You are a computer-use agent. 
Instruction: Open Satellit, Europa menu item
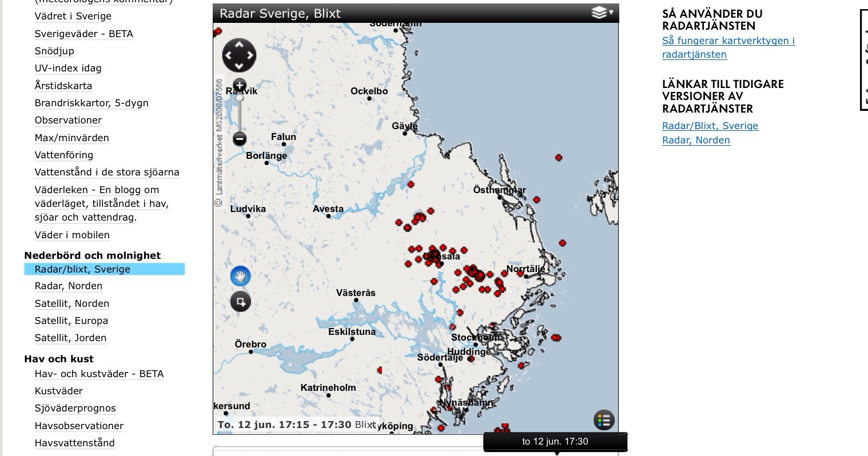[x=71, y=321]
